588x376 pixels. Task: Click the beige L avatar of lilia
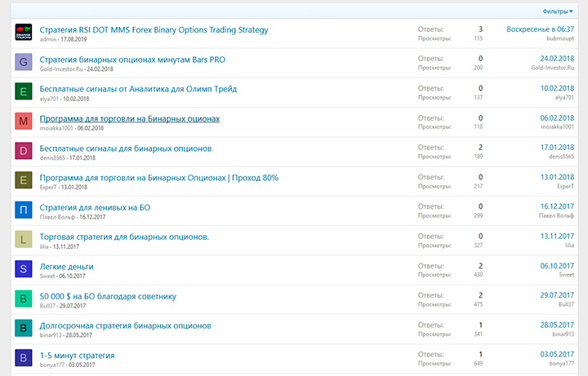point(24,240)
